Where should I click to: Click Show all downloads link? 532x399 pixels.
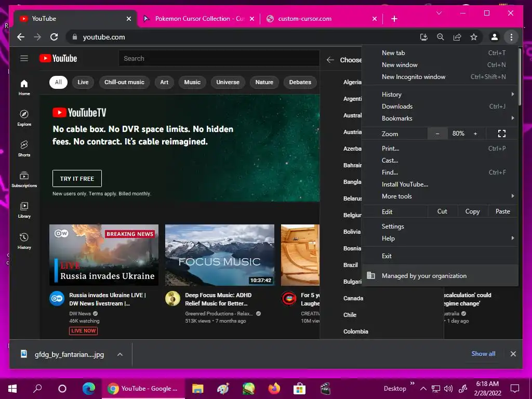pos(483,353)
